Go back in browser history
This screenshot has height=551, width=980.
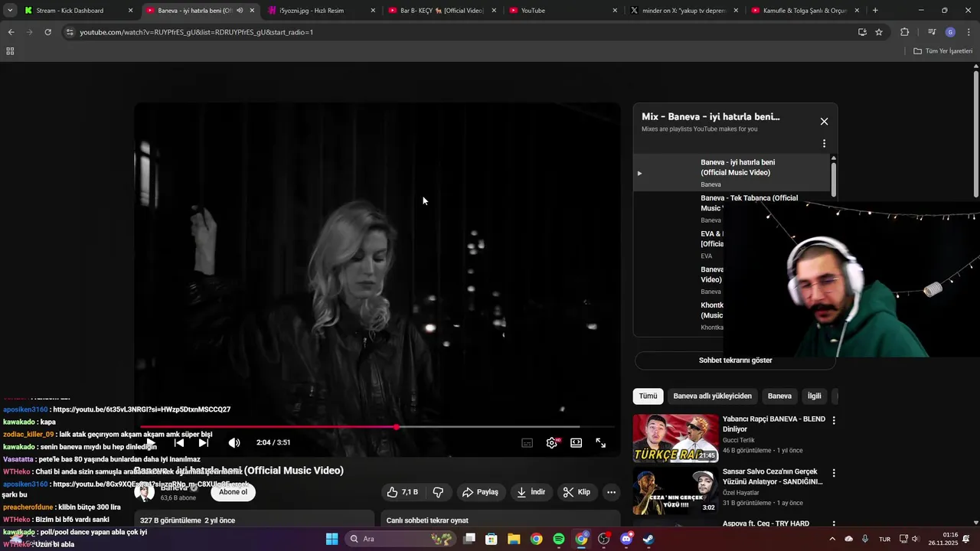(x=11, y=32)
